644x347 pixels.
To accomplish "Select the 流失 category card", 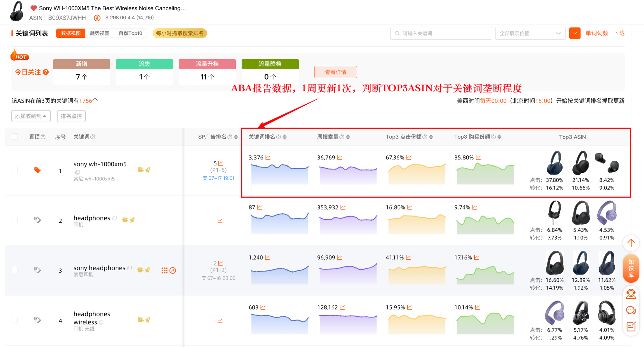I will point(144,72).
